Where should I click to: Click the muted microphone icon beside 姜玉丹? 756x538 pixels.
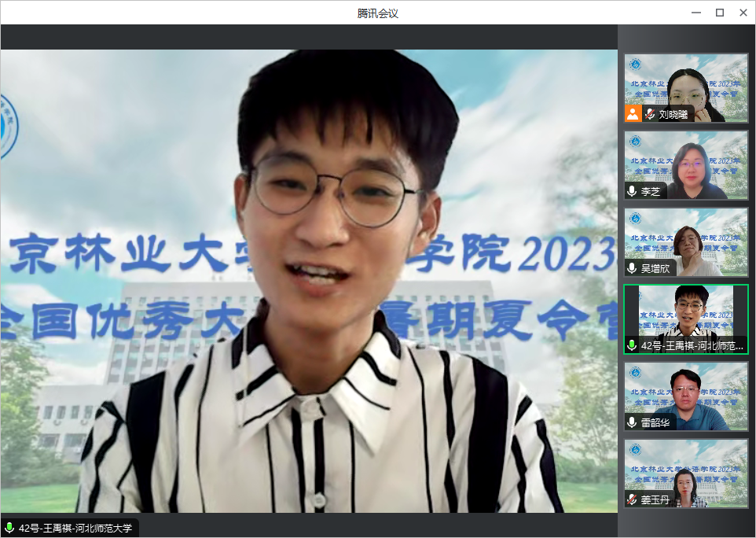pos(632,499)
